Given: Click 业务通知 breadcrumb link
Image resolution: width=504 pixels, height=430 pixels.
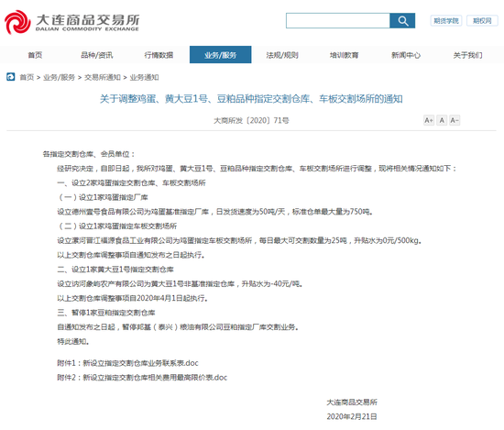Looking at the screenshot, I should click(144, 77).
